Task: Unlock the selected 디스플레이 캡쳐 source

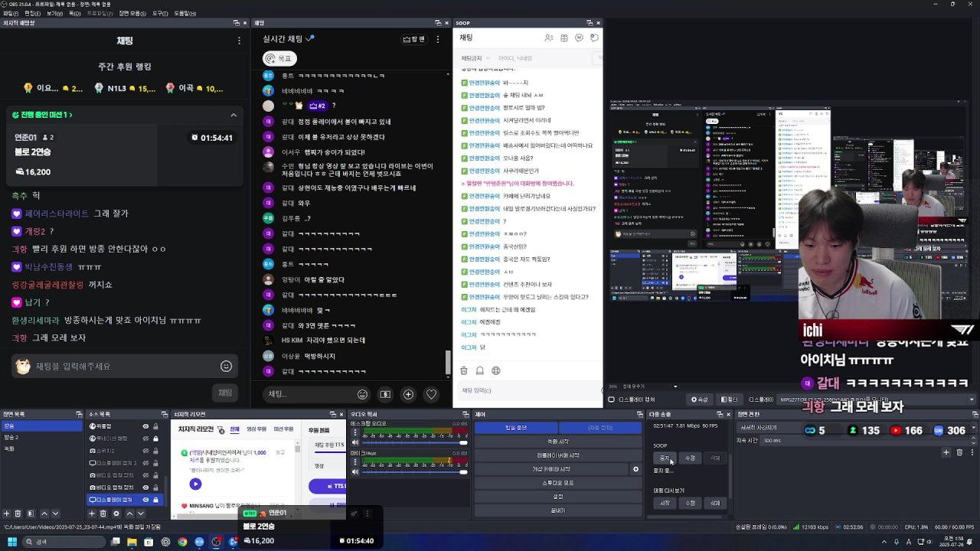Action: click(155, 500)
